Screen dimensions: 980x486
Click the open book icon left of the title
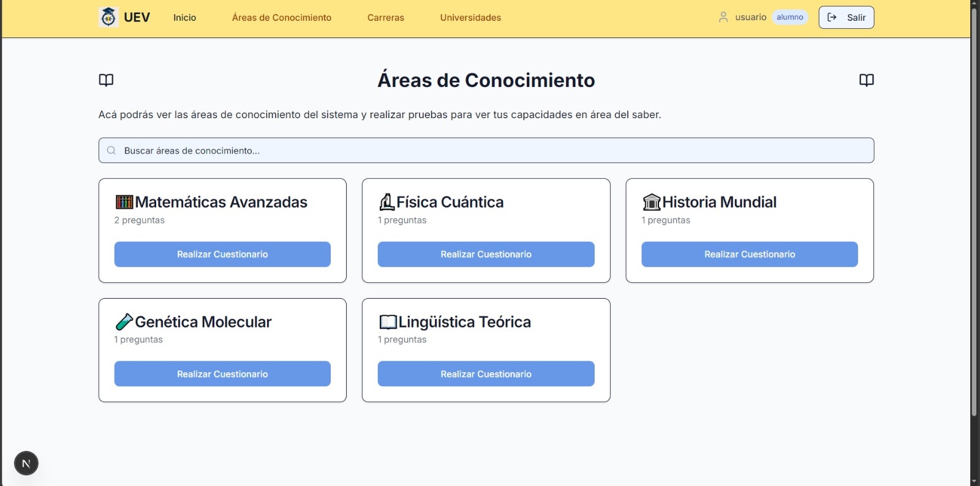coord(106,80)
